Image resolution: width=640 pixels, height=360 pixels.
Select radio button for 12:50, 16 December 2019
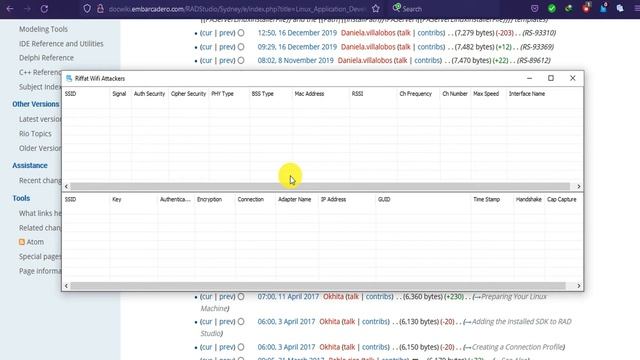(x=241, y=33)
